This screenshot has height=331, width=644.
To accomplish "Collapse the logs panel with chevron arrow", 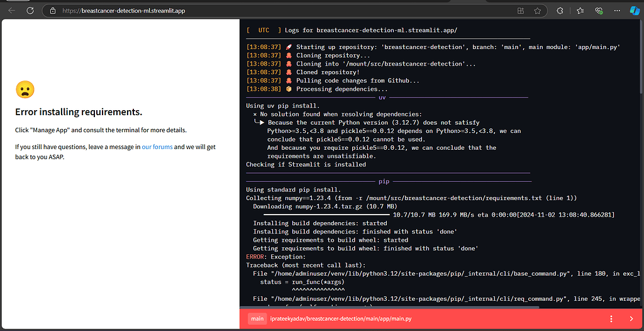I will (x=630, y=319).
